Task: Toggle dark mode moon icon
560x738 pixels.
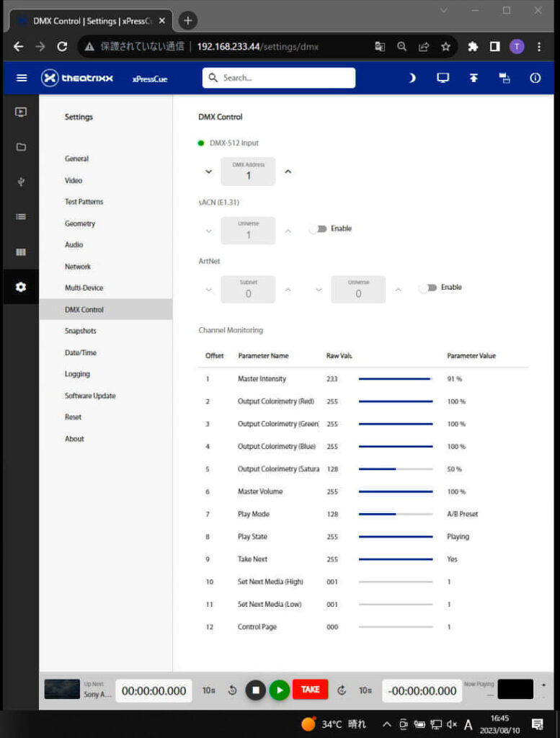Action: (x=412, y=78)
